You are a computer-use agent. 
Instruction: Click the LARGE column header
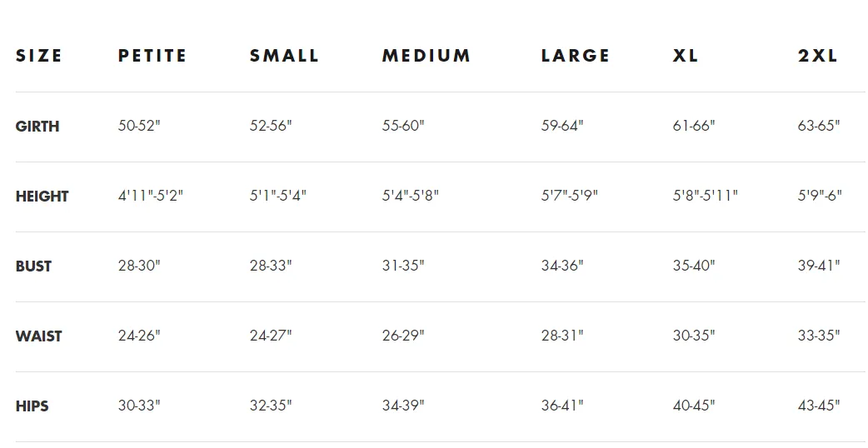575,56
